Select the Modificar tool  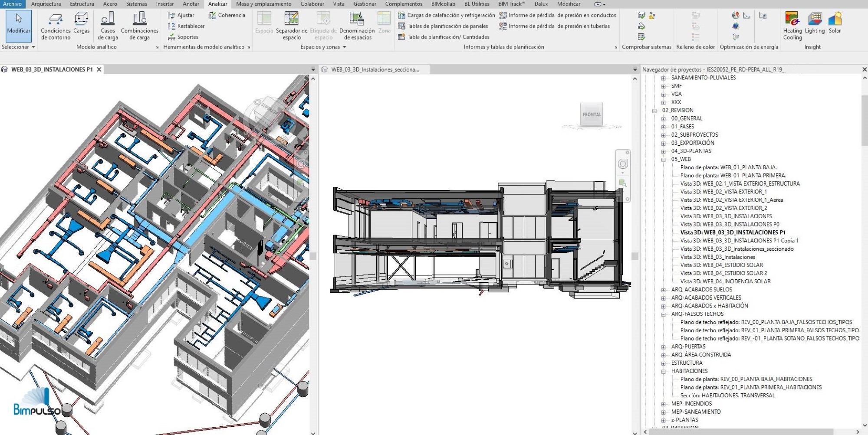point(19,25)
